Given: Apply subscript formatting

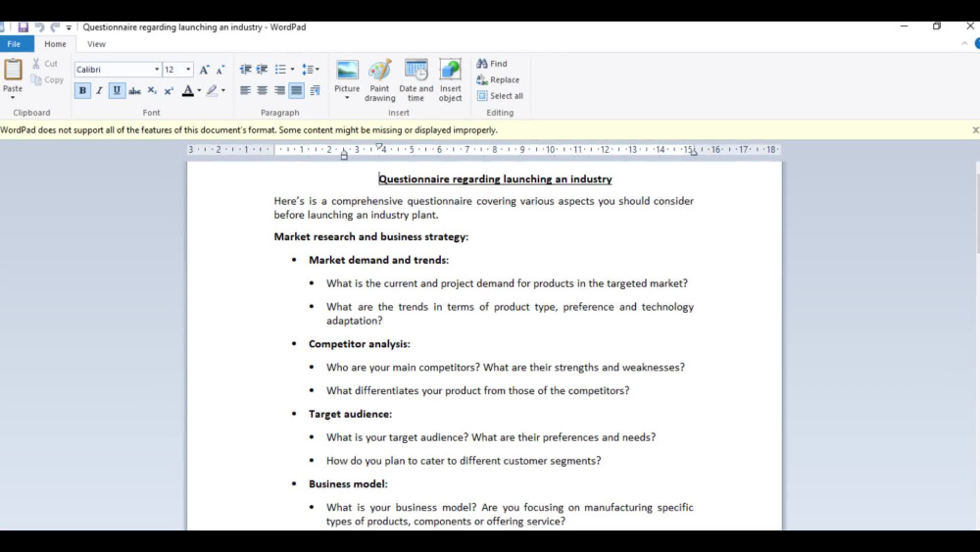Looking at the screenshot, I should [152, 90].
